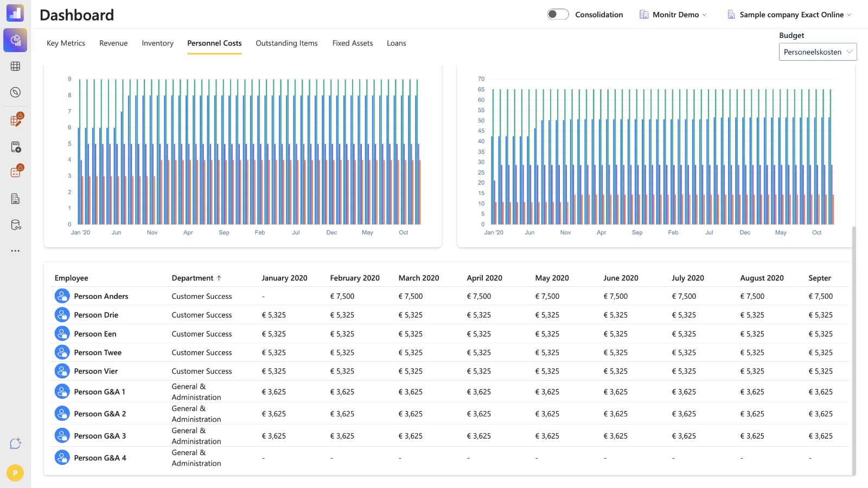
Task: Open the database sync icon in sidebar
Action: point(15,225)
